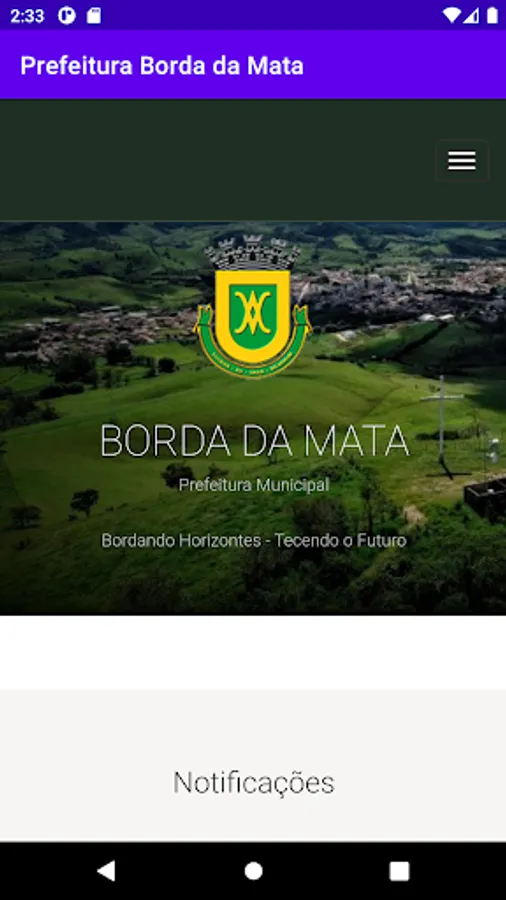506x900 pixels.
Task: Click the BORDA DA MATA heading
Action: [254, 441]
